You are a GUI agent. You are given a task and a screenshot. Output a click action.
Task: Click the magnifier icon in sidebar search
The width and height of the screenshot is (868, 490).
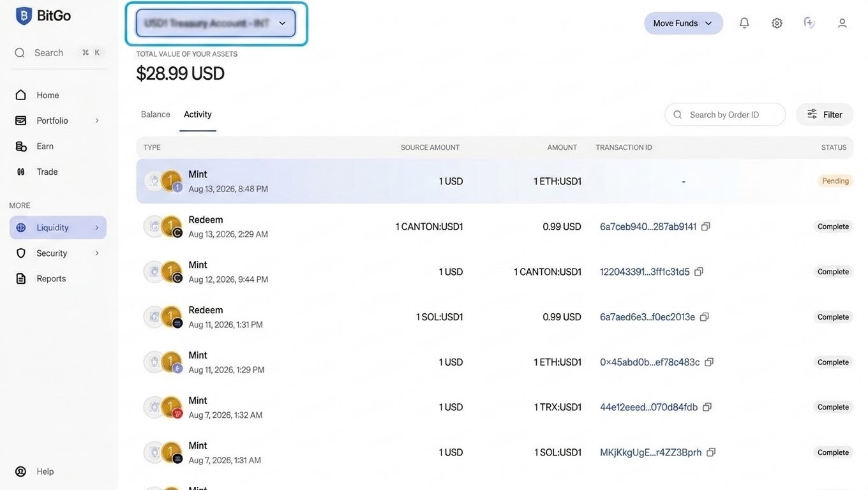coord(20,53)
